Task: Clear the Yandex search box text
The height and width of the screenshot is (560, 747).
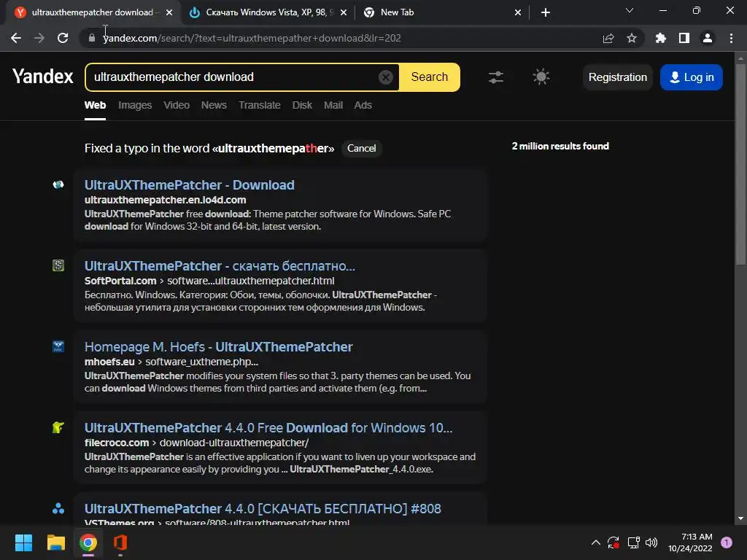Action: coord(385,77)
